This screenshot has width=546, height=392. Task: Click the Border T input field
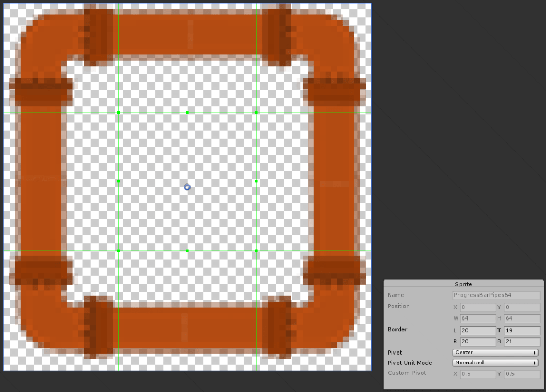[x=521, y=331]
